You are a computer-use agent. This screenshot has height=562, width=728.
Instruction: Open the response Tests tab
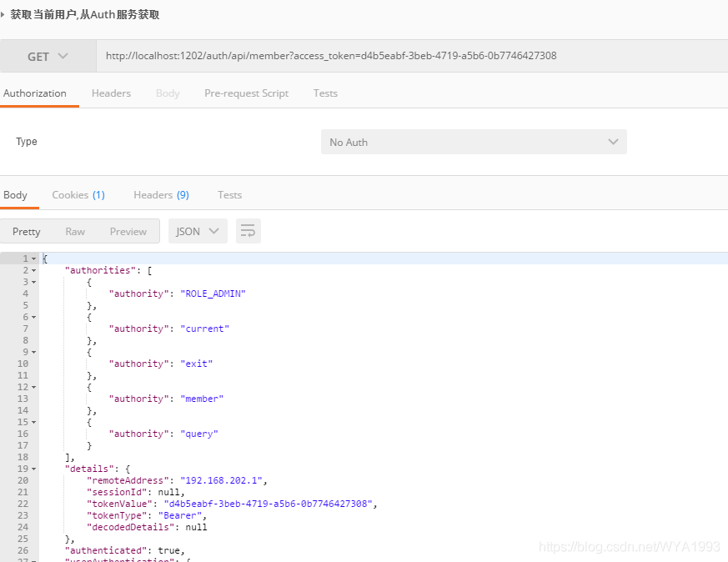pyautogui.click(x=230, y=195)
